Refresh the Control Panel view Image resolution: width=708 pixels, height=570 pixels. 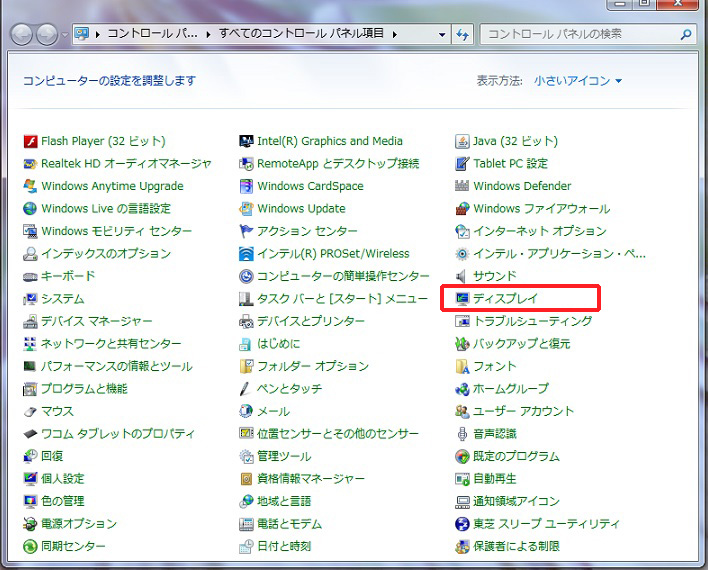(462, 34)
